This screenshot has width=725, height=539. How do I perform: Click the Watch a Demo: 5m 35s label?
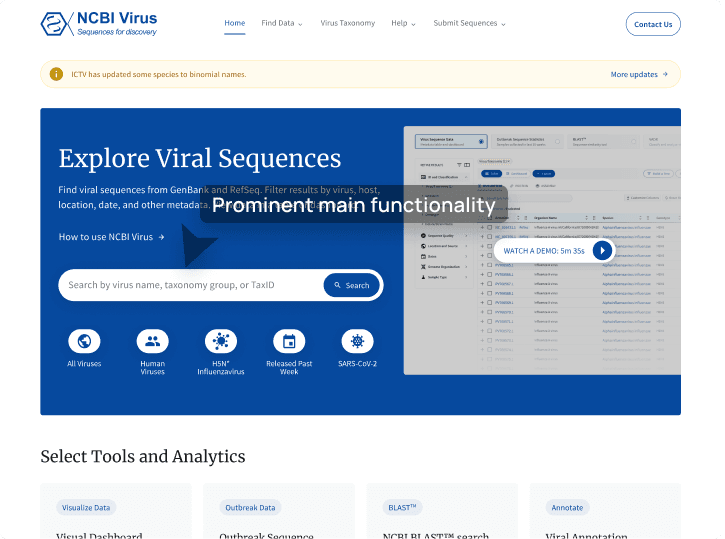[544, 251]
